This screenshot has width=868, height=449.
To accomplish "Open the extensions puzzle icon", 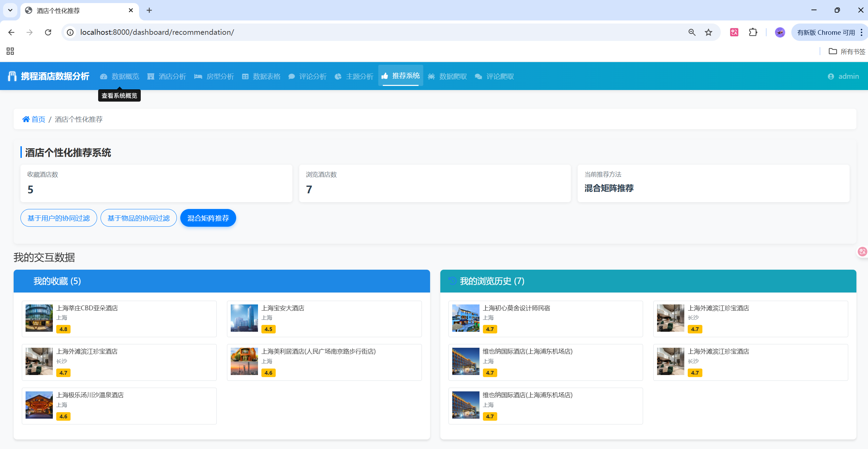I will [753, 32].
